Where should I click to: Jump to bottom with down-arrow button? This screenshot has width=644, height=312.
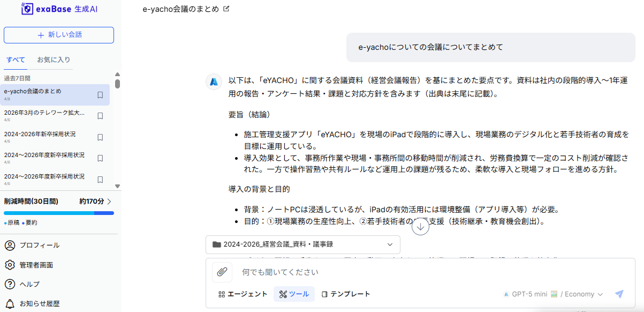pos(420,227)
